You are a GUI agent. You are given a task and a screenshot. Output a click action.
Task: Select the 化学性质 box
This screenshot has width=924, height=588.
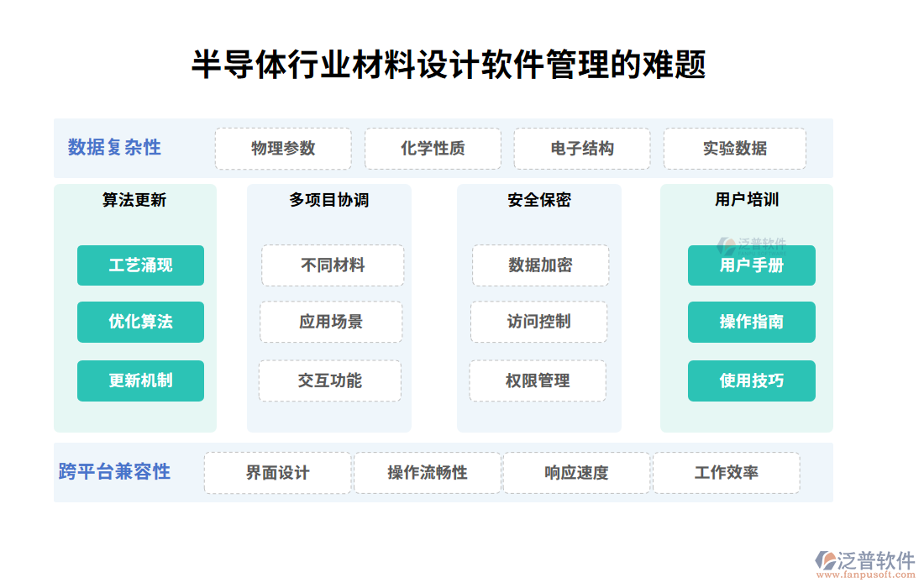click(433, 149)
